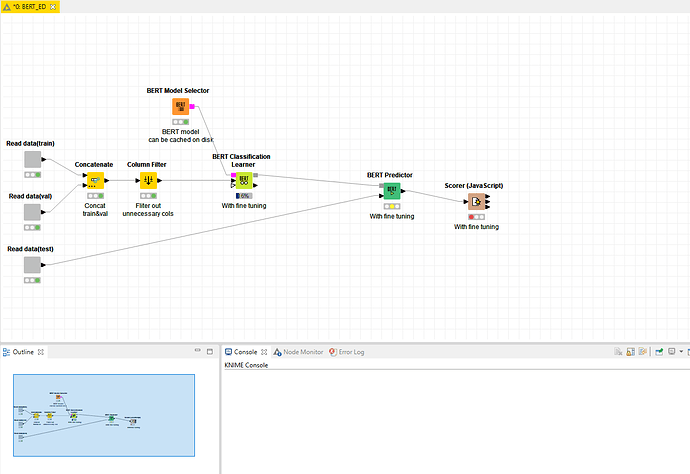Image resolution: width=690 pixels, height=474 pixels.
Task: Select the BERT Predictor node icon
Action: (392, 191)
